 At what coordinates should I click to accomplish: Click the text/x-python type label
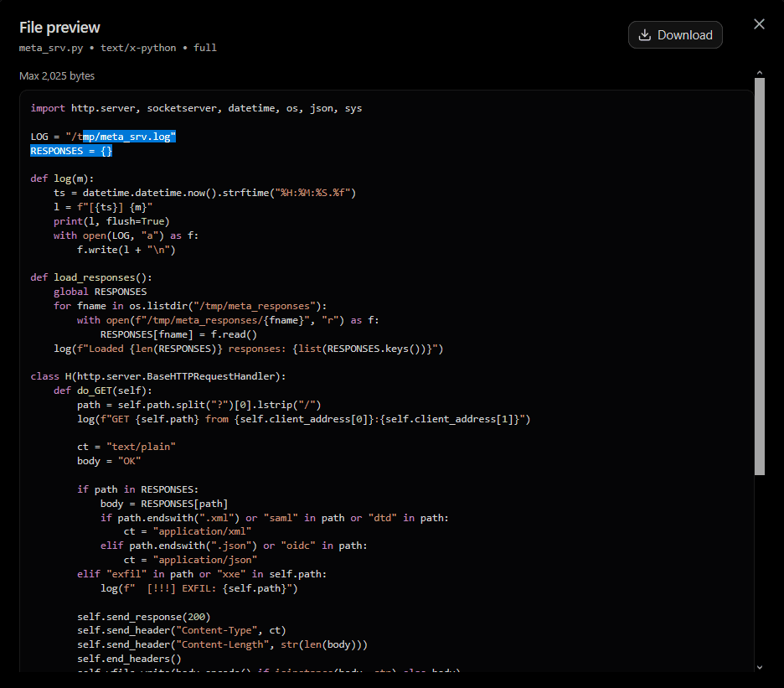click(138, 48)
